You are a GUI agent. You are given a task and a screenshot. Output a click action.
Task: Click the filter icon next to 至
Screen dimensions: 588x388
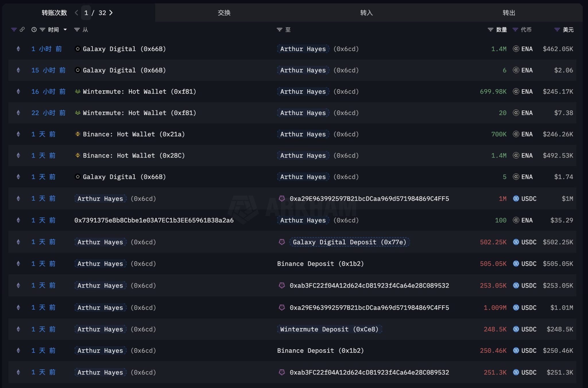click(279, 30)
